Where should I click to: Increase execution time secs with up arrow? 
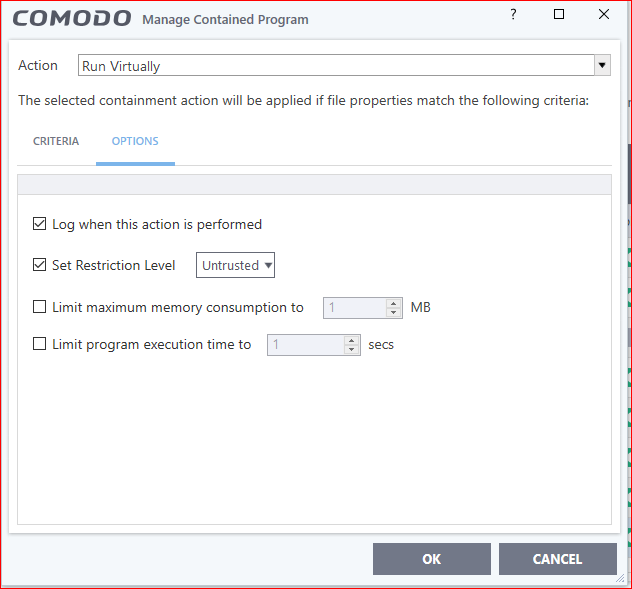pos(351,340)
